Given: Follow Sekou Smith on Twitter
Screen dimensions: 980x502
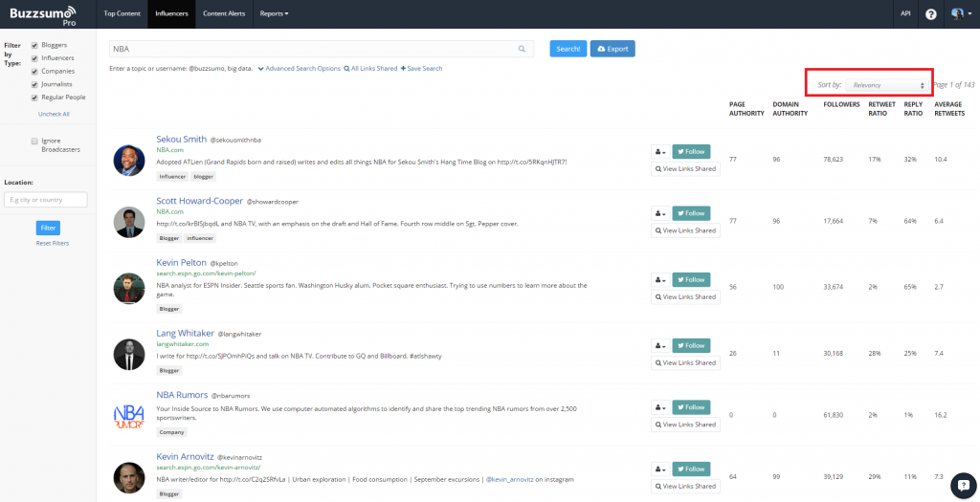Looking at the screenshot, I should tap(691, 151).
